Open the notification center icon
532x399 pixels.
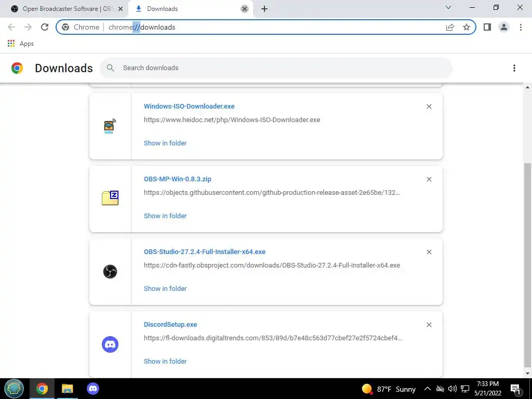pyautogui.click(x=515, y=389)
